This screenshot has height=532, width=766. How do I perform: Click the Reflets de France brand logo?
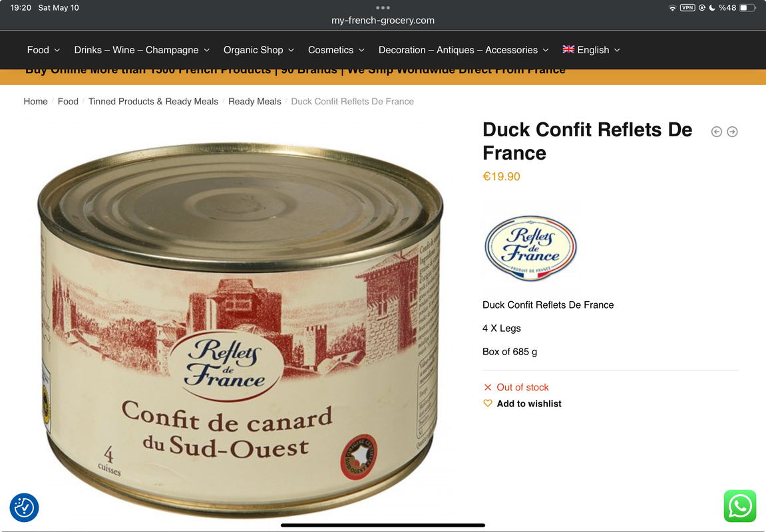[x=530, y=249]
